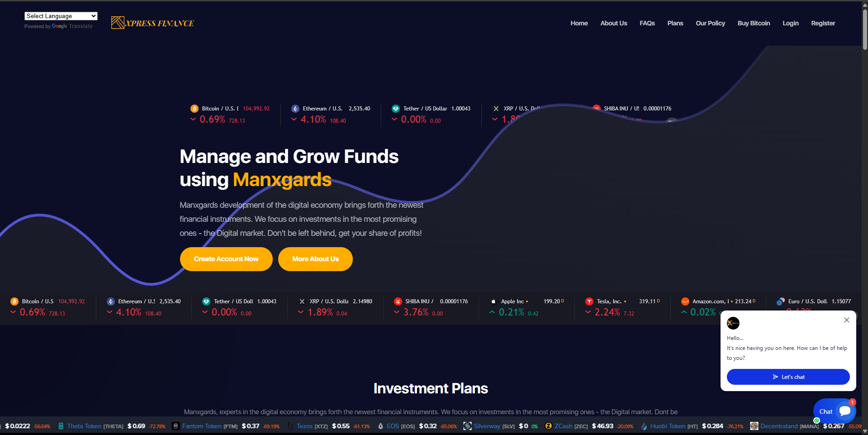Open the FAQs menu item
This screenshot has height=435, width=868.
pos(647,23)
